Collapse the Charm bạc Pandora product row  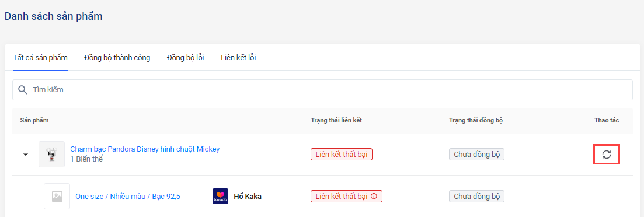[x=26, y=155]
